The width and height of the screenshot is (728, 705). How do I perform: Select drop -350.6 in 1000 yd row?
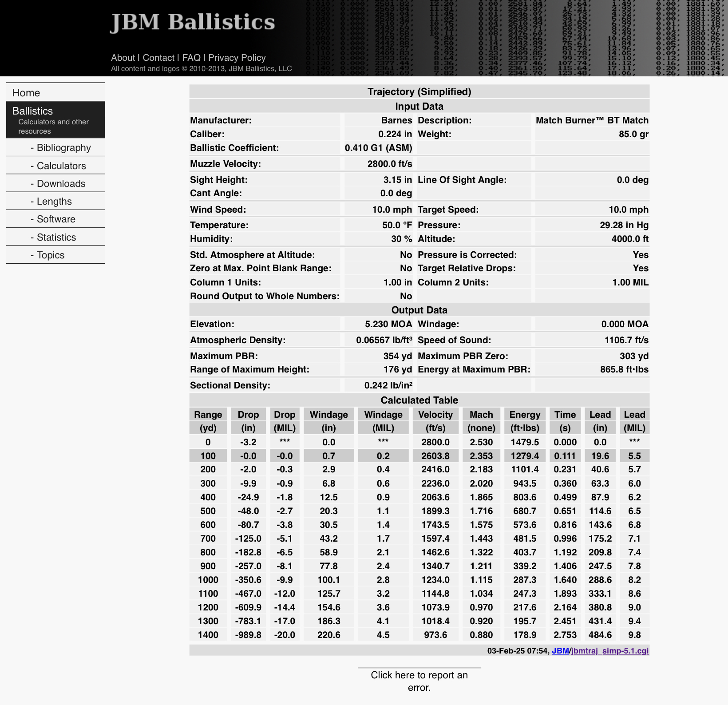click(248, 580)
